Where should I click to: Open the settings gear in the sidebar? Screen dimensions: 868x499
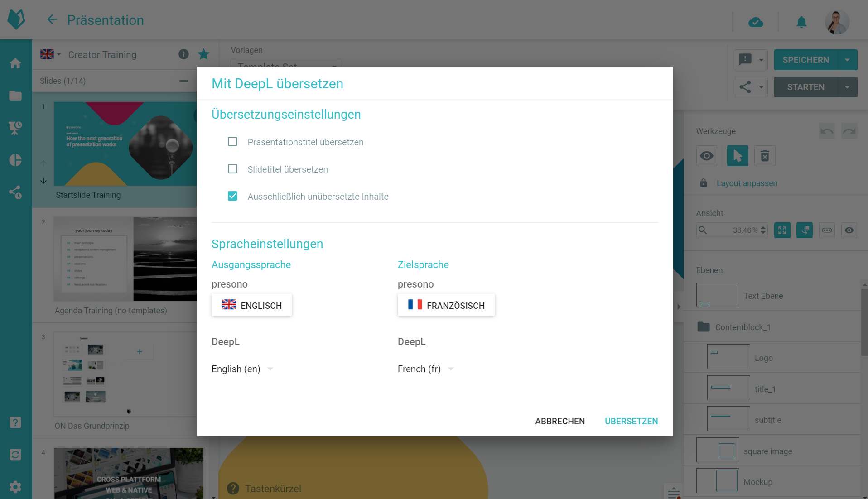(15, 487)
